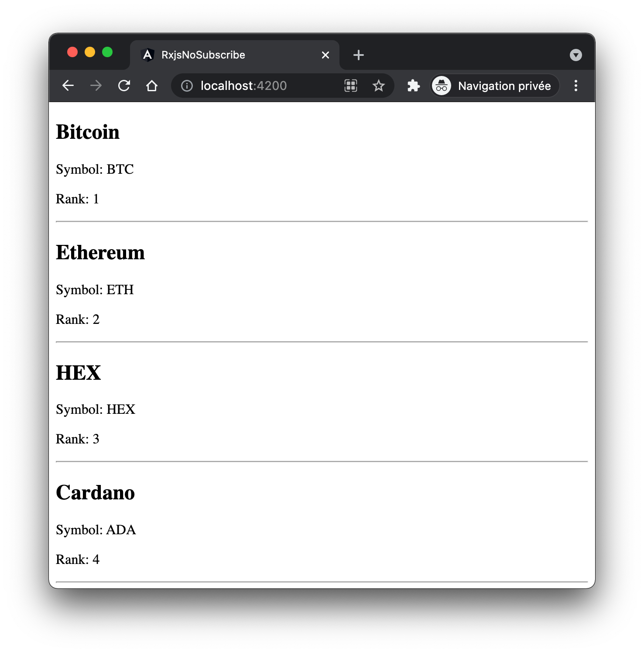Open a new tab with plus button
Screen dimensions: 644x653
[x=359, y=55]
